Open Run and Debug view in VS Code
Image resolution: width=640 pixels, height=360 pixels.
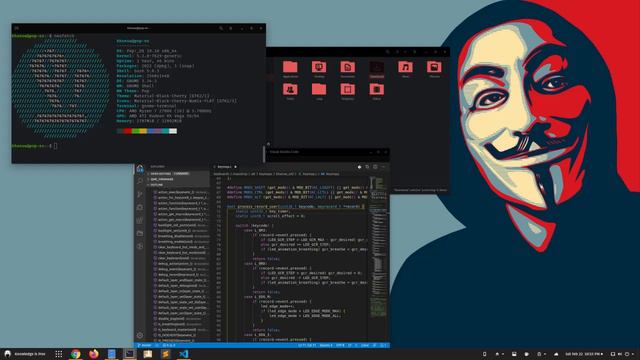tap(140, 207)
